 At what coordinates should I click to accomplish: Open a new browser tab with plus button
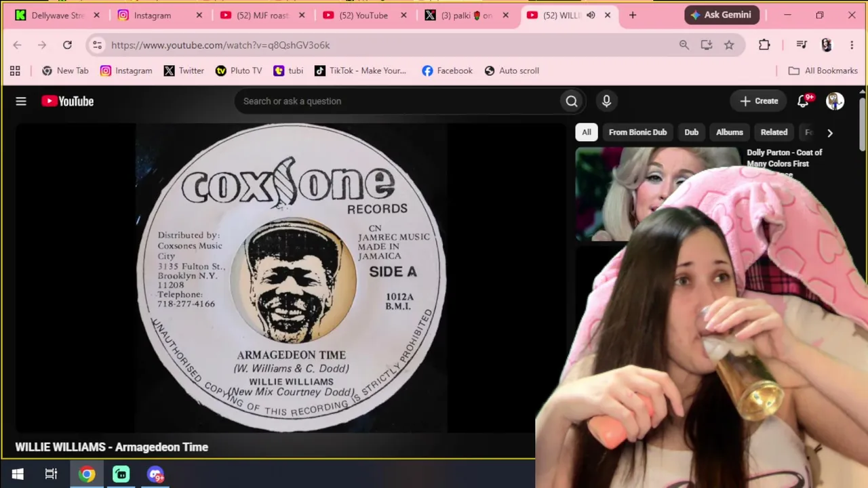point(633,15)
